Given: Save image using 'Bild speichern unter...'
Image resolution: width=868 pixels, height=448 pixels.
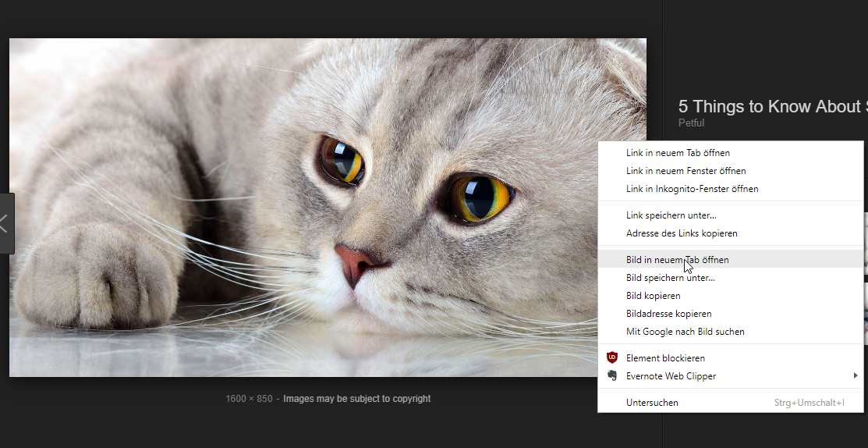Looking at the screenshot, I should tap(670, 278).
